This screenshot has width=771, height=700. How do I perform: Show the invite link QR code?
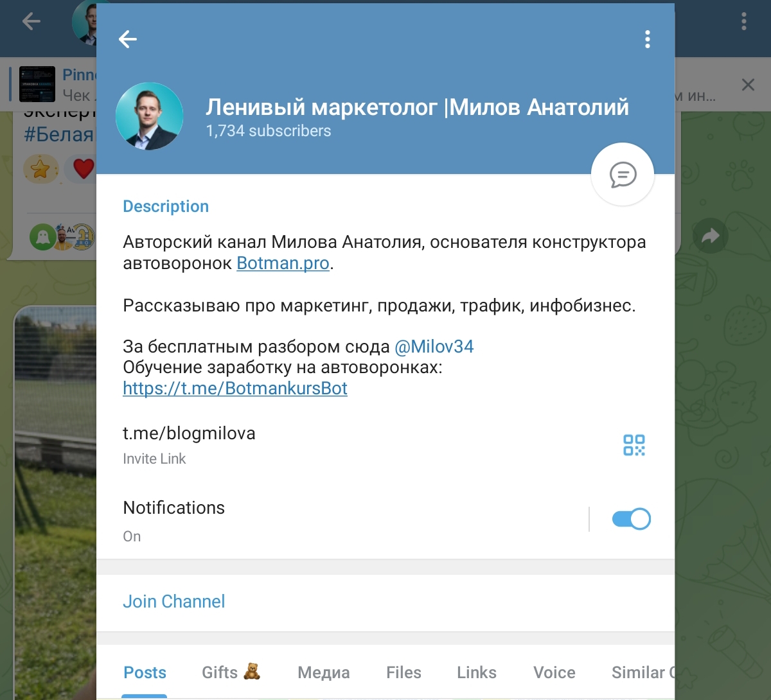pyautogui.click(x=634, y=445)
